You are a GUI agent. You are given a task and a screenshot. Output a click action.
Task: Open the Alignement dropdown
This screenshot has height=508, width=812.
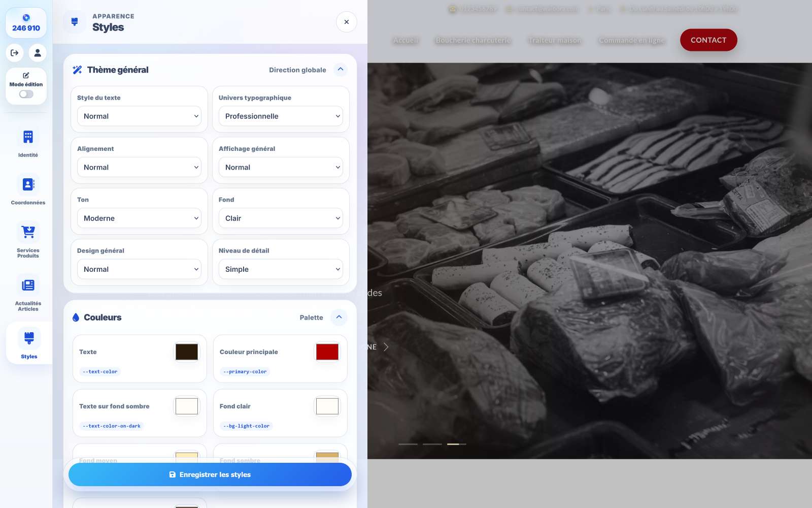[x=139, y=167]
